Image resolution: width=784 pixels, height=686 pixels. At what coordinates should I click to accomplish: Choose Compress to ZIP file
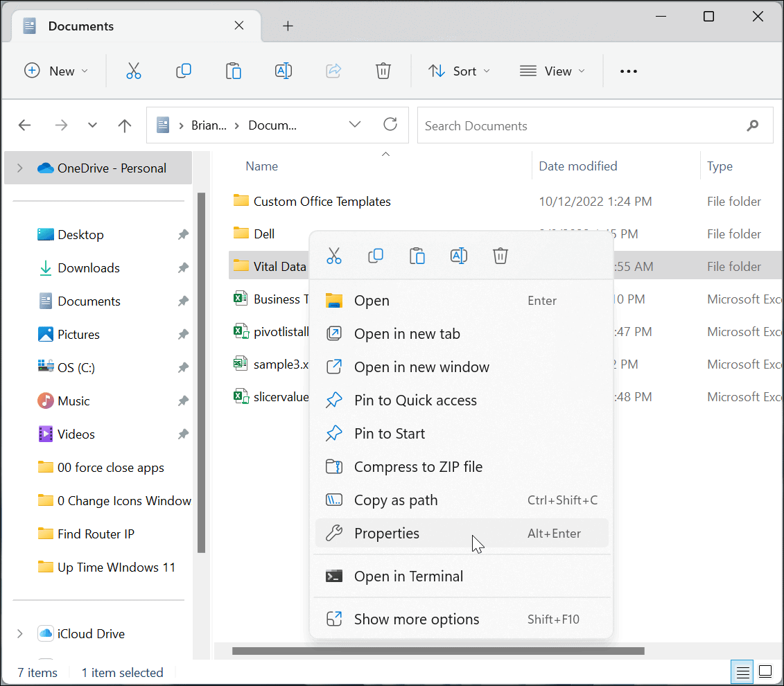coord(418,467)
